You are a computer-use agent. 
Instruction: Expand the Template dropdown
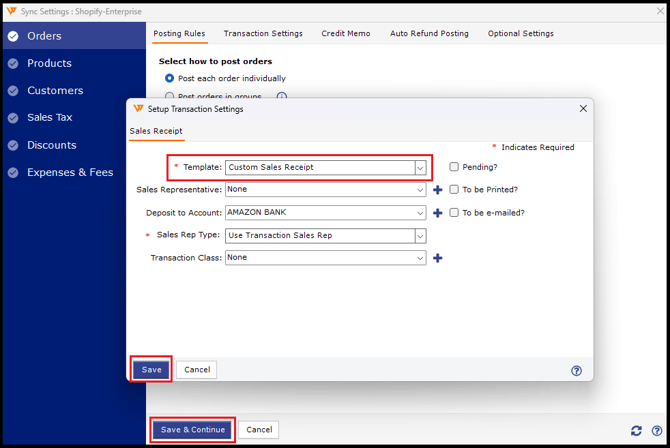(x=420, y=168)
